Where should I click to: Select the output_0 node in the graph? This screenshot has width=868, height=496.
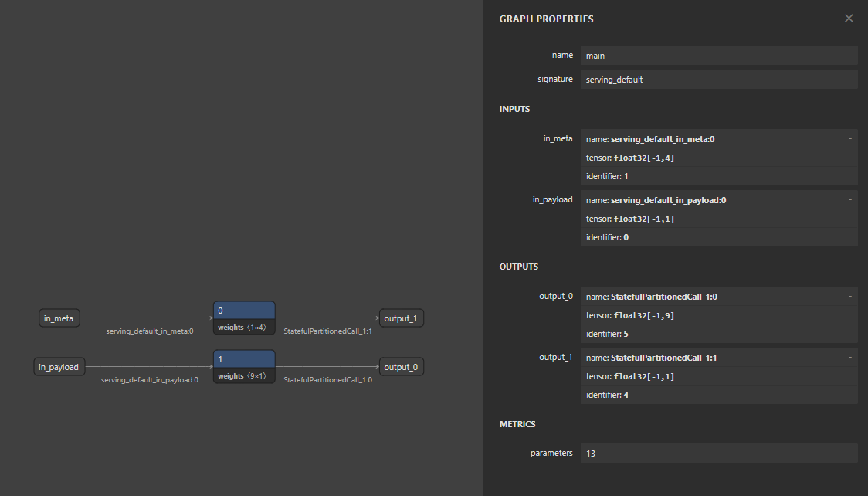(401, 367)
